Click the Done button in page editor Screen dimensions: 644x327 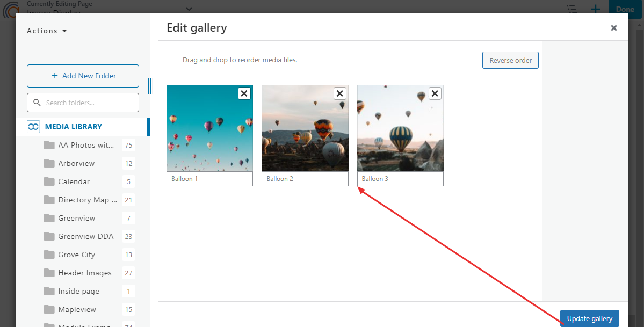tap(625, 9)
